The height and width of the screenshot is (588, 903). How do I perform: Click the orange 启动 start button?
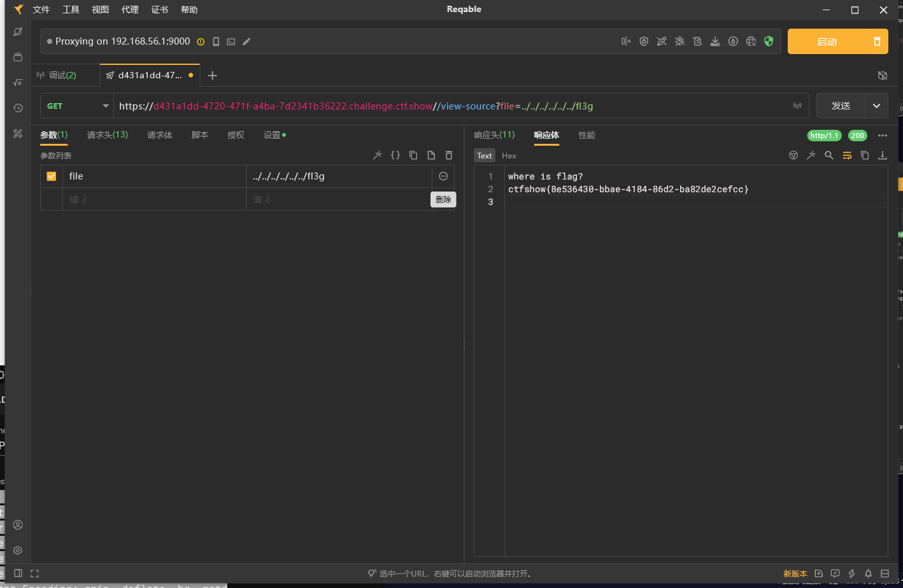point(827,41)
